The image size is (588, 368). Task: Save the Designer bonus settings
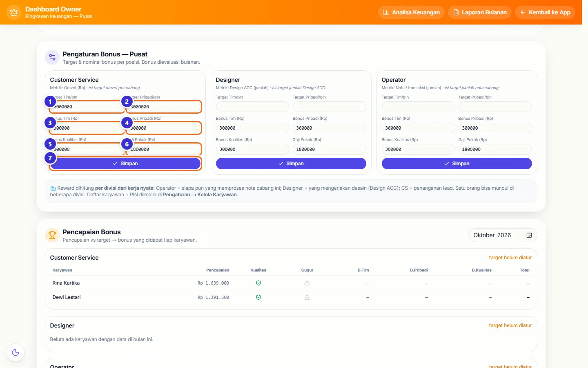click(x=291, y=164)
